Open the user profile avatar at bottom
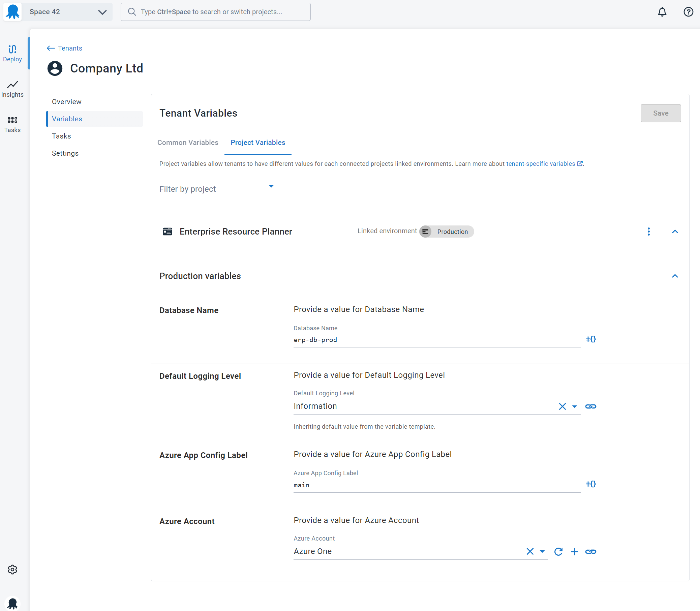Viewport: 700px width, 611px height. coord(12,603)
